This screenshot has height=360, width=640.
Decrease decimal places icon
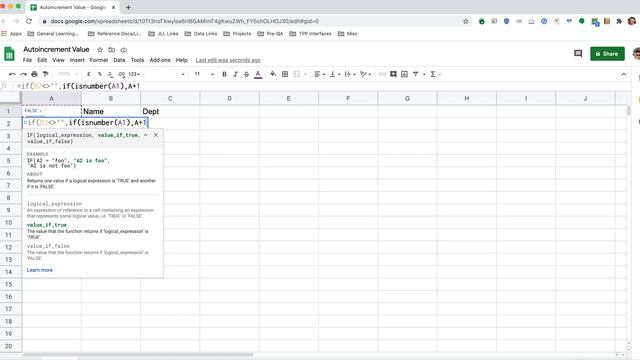pos(110,74)
